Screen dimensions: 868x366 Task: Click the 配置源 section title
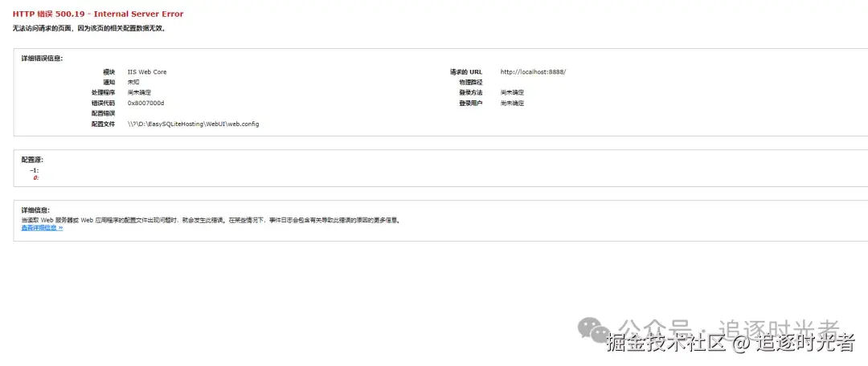32,159
